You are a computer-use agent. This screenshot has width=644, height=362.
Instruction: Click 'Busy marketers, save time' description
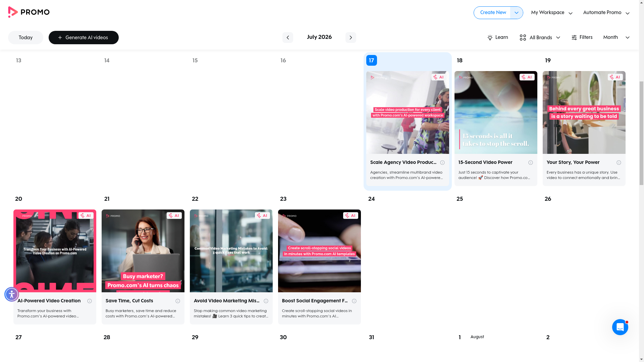click(141, 313)
